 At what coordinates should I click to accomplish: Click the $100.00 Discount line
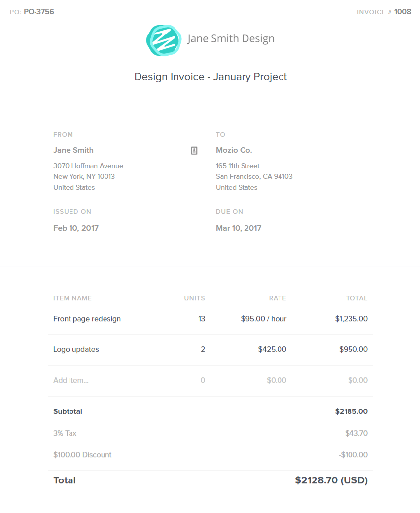[x=82, y=455]
